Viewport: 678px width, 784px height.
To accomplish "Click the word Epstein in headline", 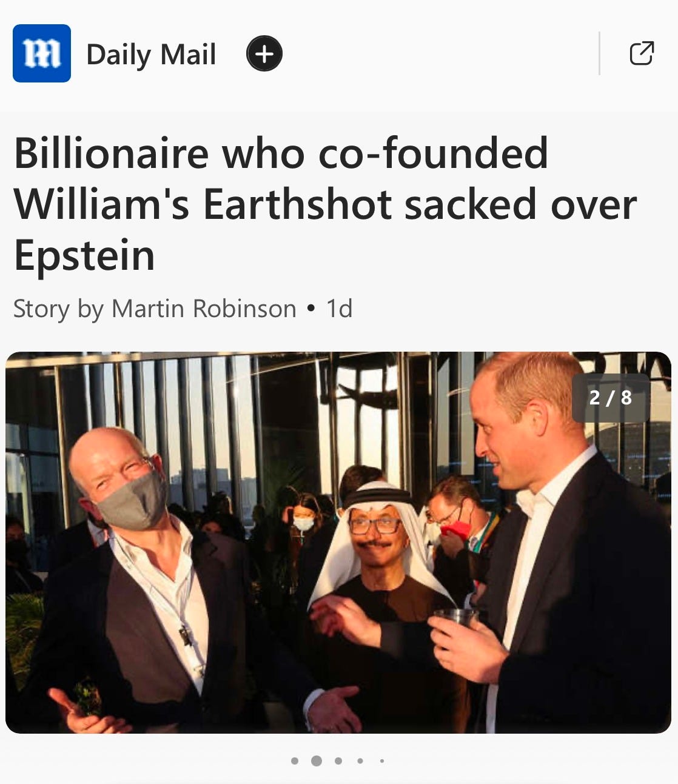I will click(84, 256).
